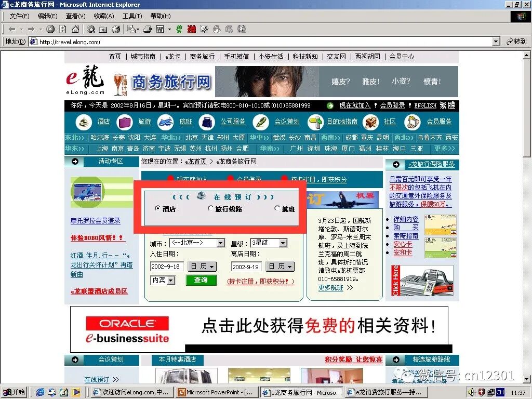Open the 帮助(H) menu
This screenshot has width=532, height=399.
click(161, 16)
